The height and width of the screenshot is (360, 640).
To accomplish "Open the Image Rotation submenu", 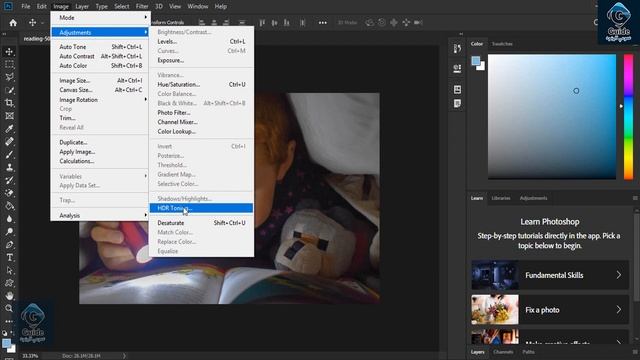I will (100, 100).
